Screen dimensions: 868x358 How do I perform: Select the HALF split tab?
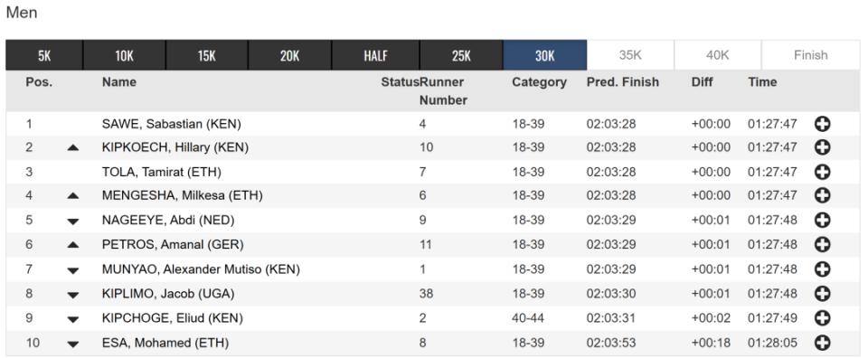pos(376,55)
